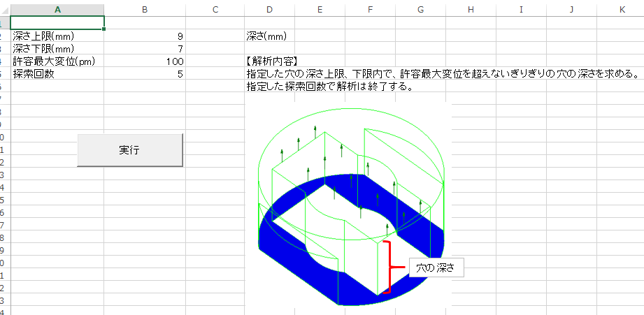Screen dimensions: 644x315
Task: Select column B header
Action: point(145,10)
